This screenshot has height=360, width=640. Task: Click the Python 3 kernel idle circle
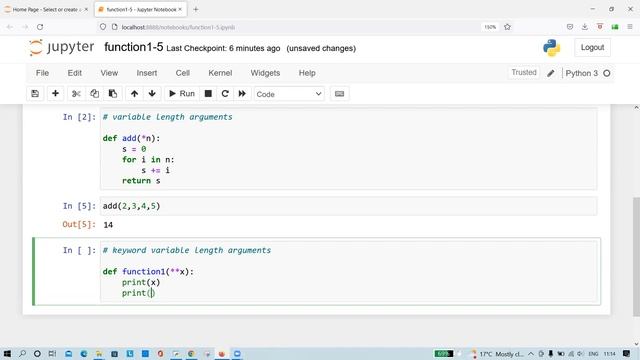[607, 73]
